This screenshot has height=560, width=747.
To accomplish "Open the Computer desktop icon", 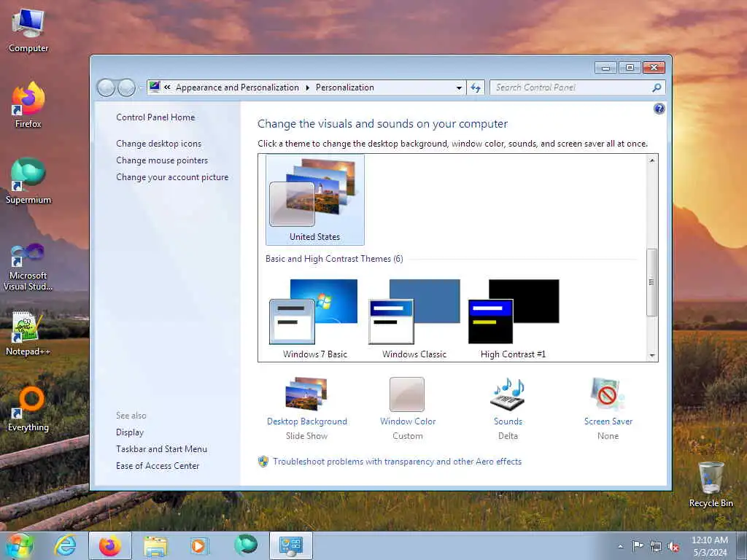I will pyautogui.click(x=28, y=31).
